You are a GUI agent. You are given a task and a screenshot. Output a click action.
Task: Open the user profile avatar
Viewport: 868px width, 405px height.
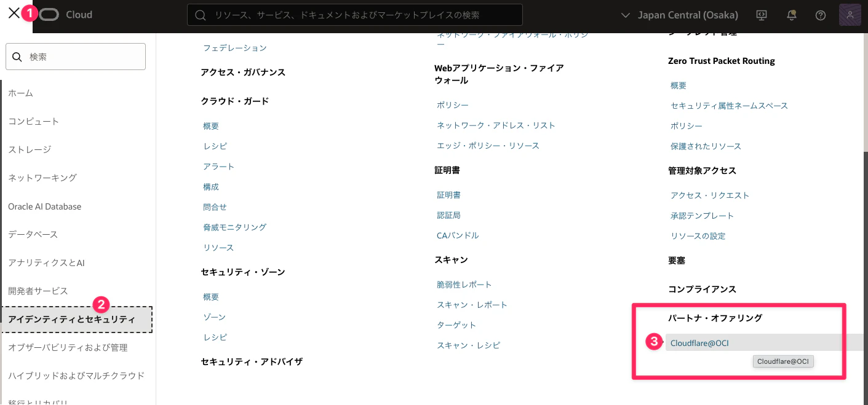click(x=850, y=15)
